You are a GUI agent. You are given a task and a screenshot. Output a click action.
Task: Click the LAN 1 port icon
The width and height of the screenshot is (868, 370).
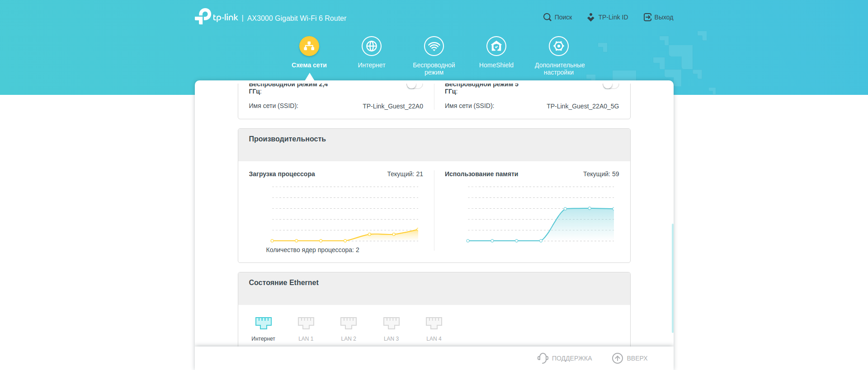coord(306,323)
